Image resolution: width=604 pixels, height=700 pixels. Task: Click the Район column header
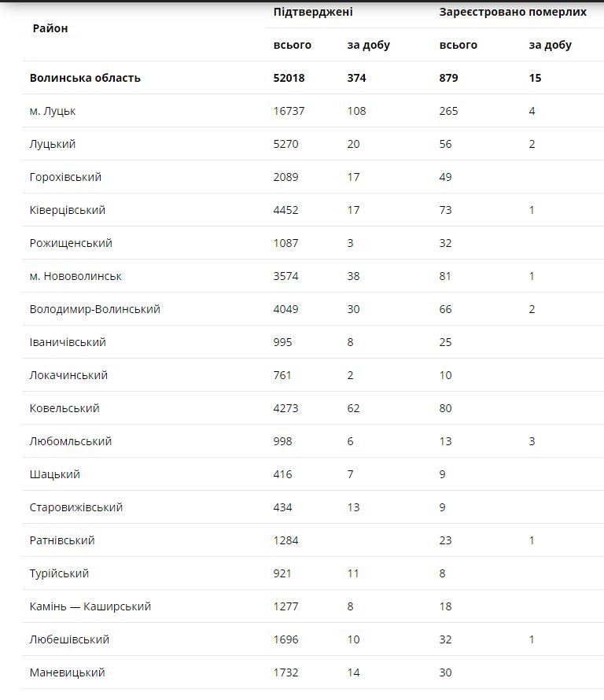[50, 28]
